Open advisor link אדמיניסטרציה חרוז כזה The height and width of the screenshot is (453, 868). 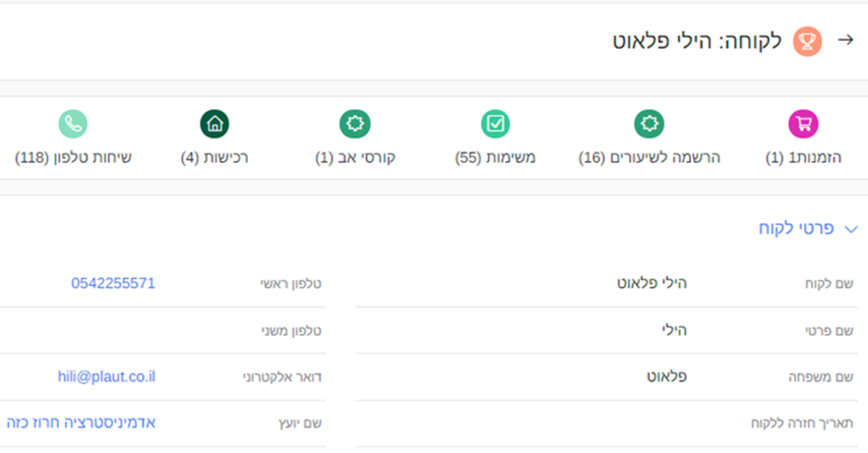[x=81, y=422]
